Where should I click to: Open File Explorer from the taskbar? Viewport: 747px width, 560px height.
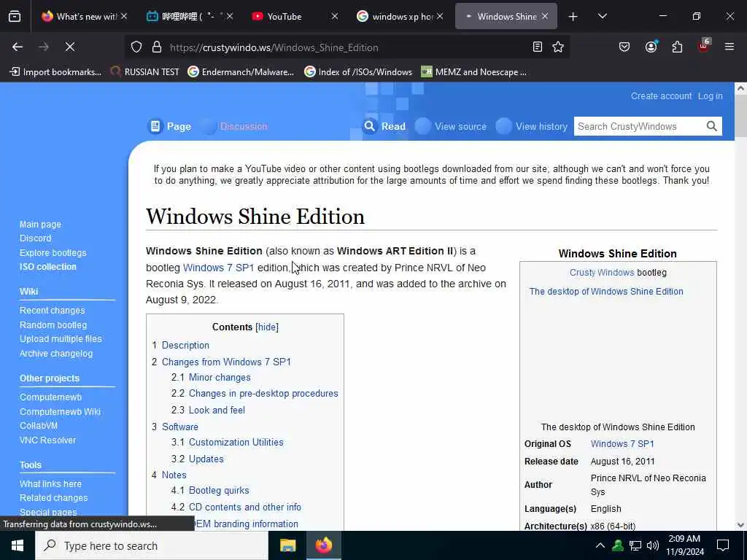(x=287, y=545)
